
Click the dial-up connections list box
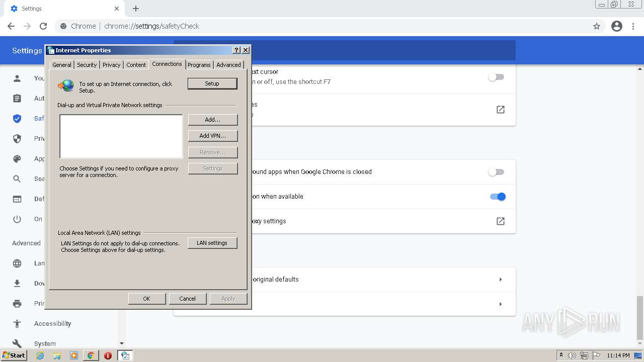pyautogui.click(x=121, y=136)
